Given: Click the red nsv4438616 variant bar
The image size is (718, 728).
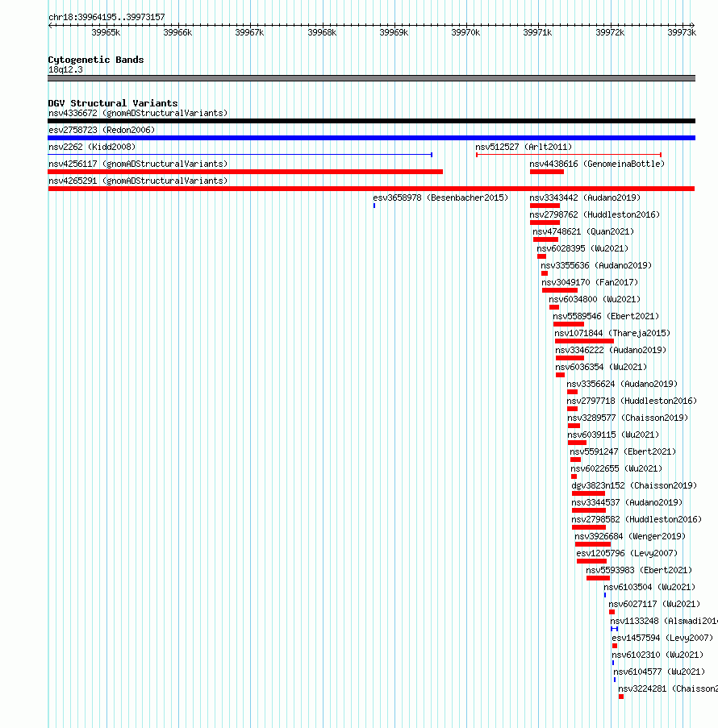Looking at the screenshot, I should [x=547, y=172].
